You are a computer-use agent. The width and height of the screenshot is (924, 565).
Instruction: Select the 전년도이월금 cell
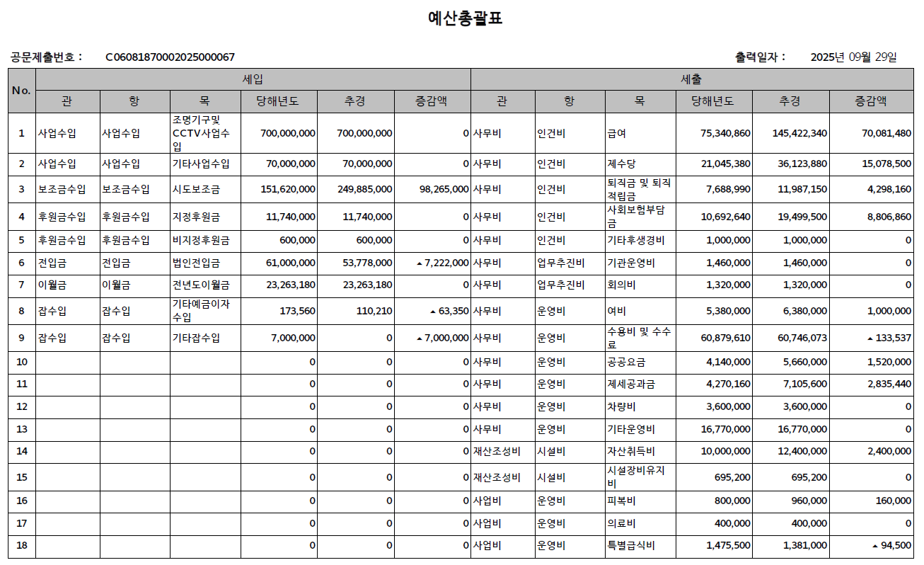click(x=201, y=285)
